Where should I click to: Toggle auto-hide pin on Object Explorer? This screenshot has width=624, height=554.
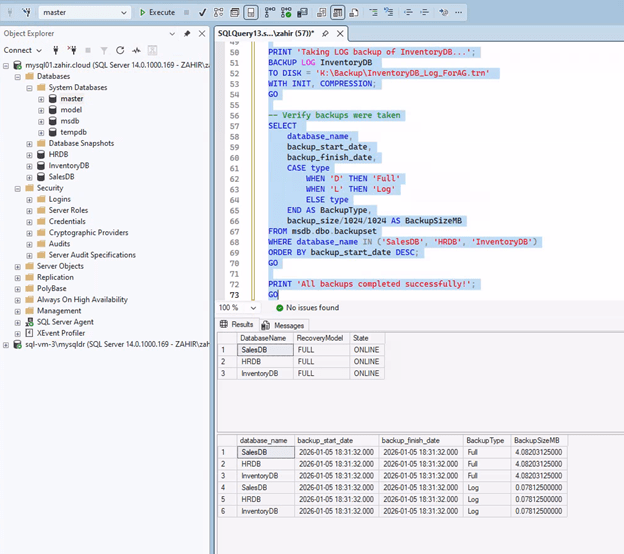coord(187,33)
